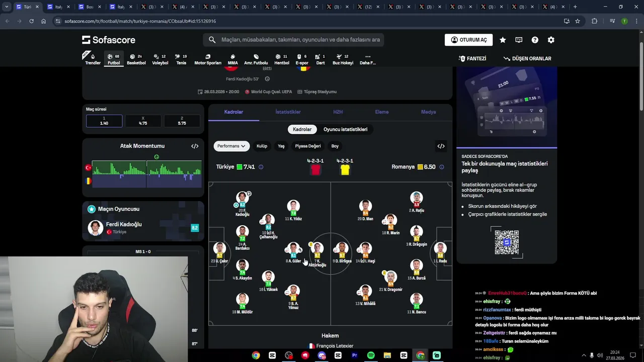
Task: Open DÜŞEN ORANLAR link
Action: click(527, 59)
